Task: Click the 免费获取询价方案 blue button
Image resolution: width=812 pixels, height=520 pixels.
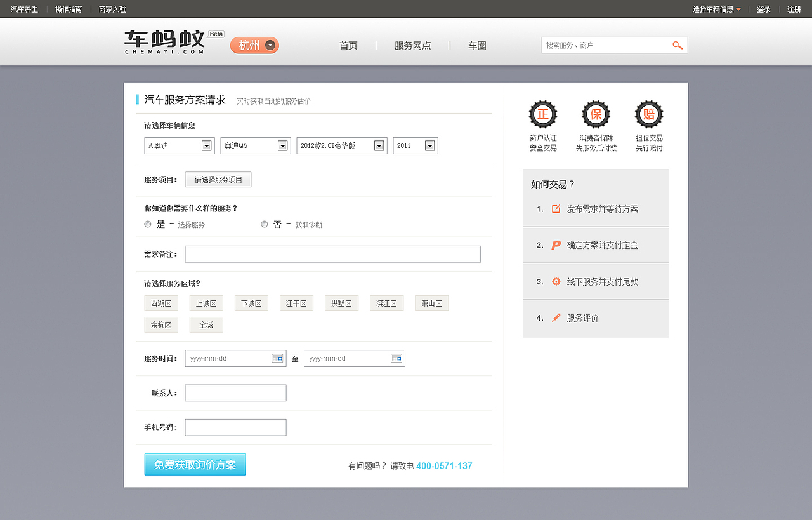Action: [x=195, y=464]
